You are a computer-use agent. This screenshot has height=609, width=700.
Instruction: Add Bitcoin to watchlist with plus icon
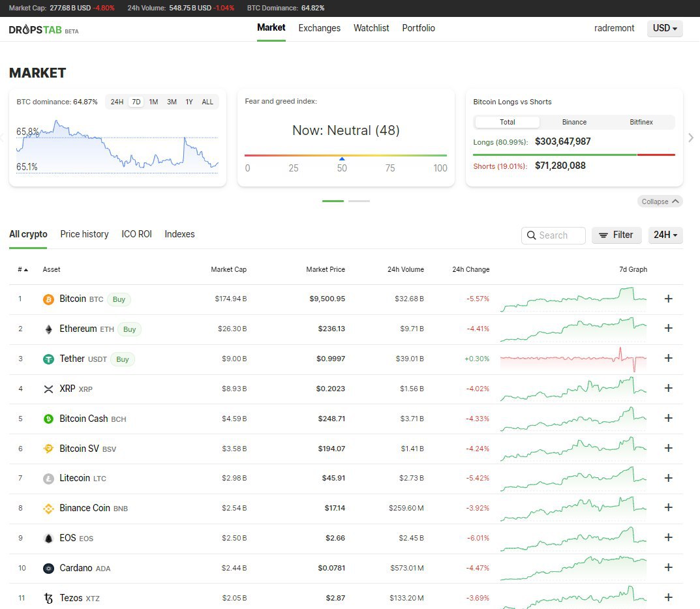[668, 299]
